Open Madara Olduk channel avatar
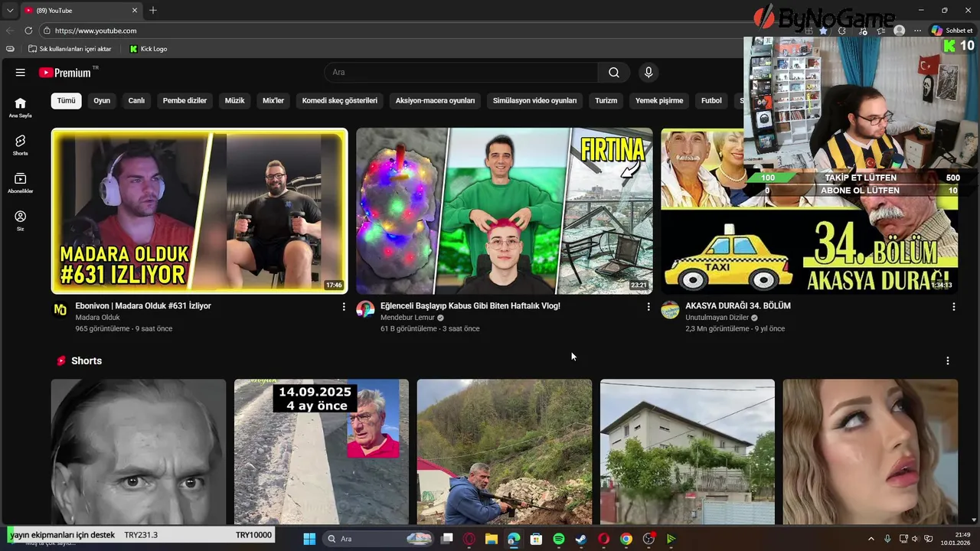 [x=60, y=310]
